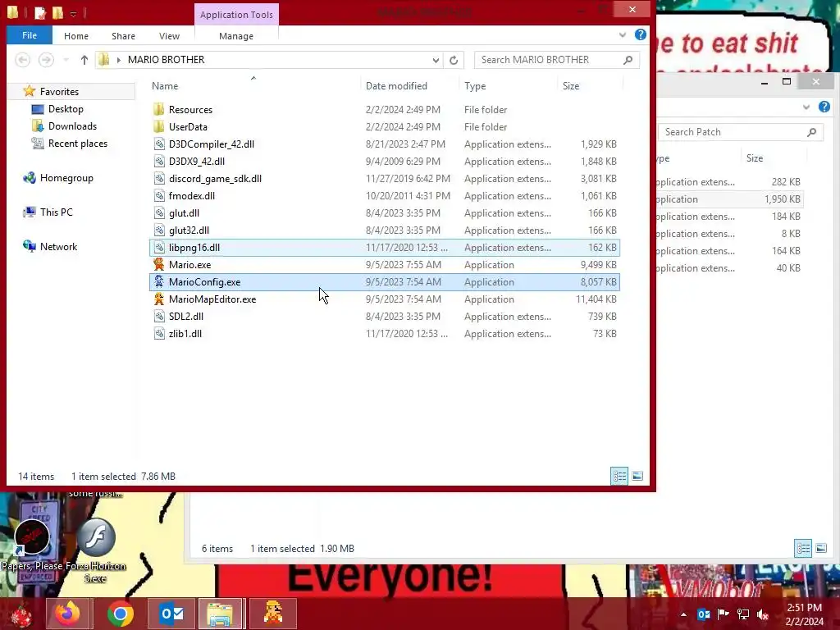Select Favorites in the navigation pane
This screenshot has height=630, width=840.
point(59,92)
